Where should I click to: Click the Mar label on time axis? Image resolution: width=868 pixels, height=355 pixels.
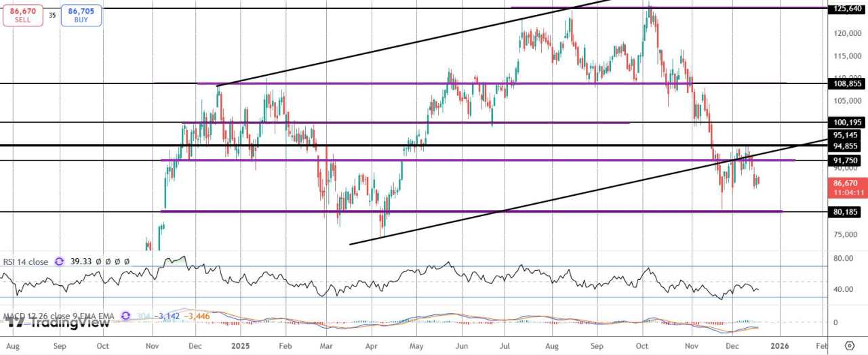click(x=326, y=345)
